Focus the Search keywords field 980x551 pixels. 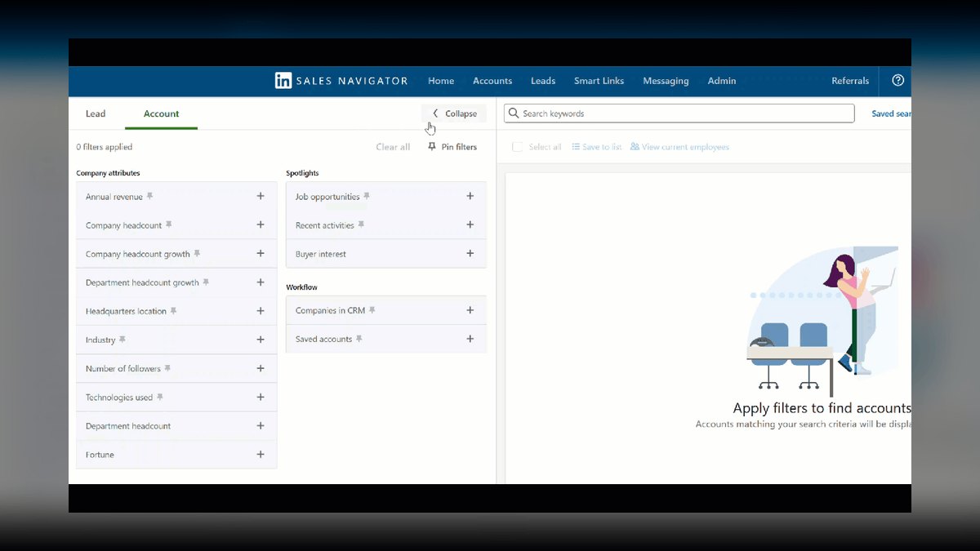(x=679, y=113)
